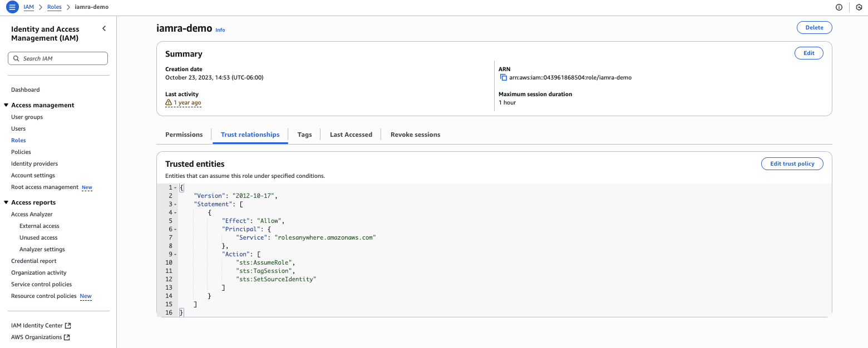Switch to the Permissions tab
868x348 pixels.
tap(184, 134)
